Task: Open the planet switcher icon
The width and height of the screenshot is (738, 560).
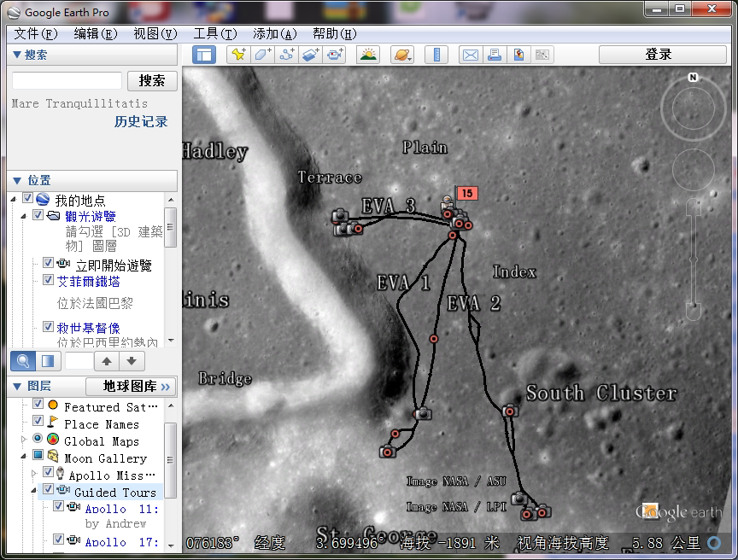Action: click(x=402, y=55)
